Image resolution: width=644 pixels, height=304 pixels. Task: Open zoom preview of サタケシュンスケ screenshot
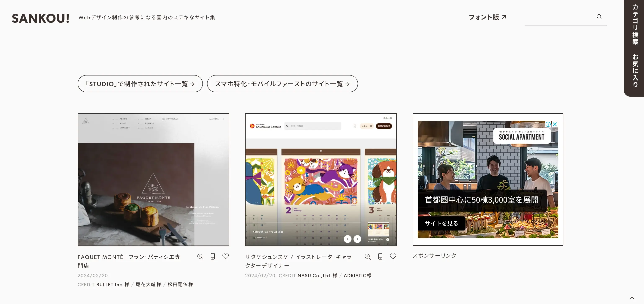(367, 256)
